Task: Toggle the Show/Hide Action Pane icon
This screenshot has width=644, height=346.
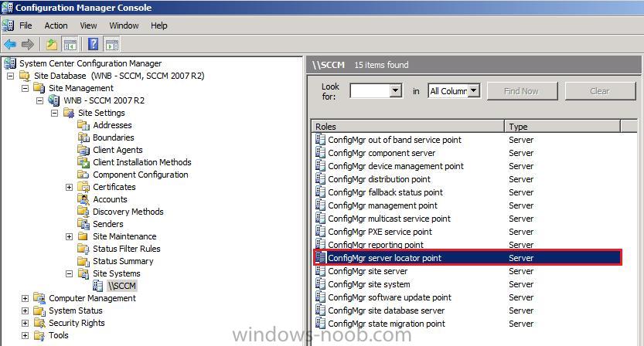Action: 111,44
